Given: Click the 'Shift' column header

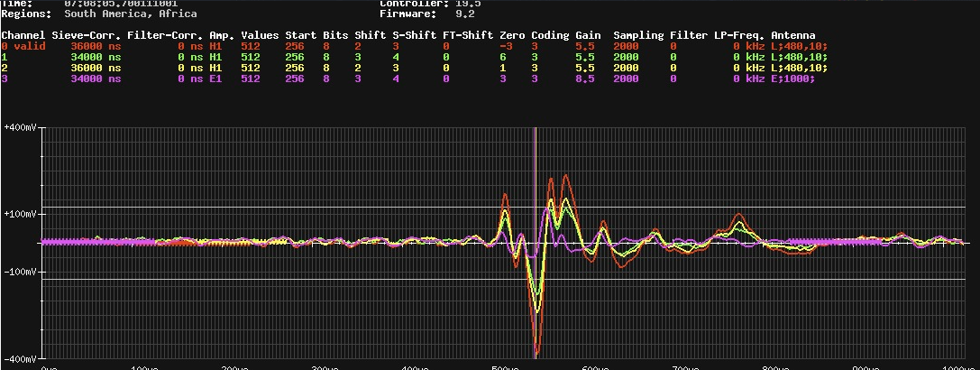Looking at the screenshot, I should coord(371,36).
